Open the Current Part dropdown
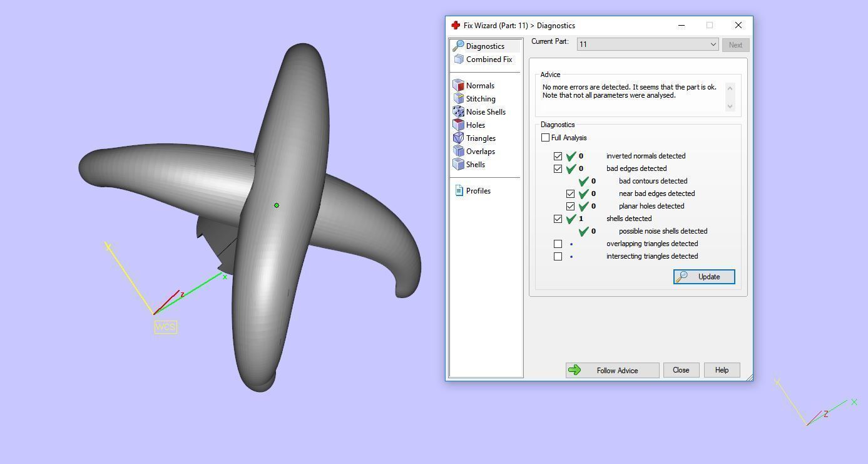Image resolution: width=868 pixels, height=464 pixels. pos(647,44)
